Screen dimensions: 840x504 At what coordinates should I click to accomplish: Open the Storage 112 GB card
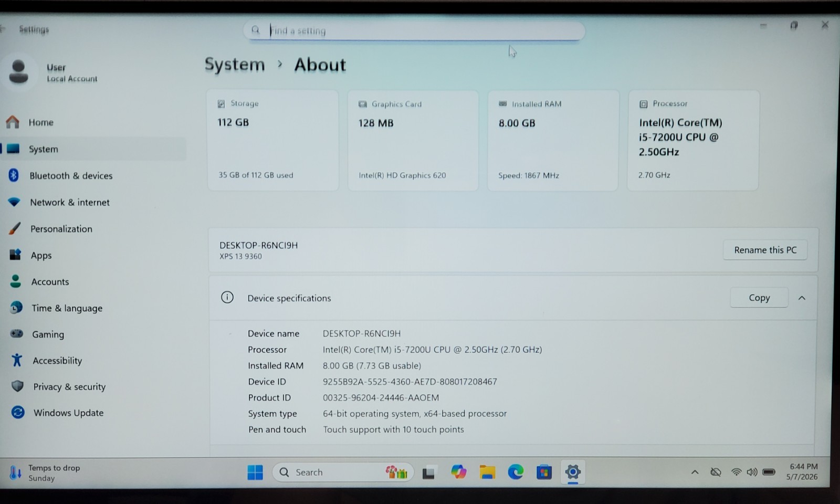273,140
